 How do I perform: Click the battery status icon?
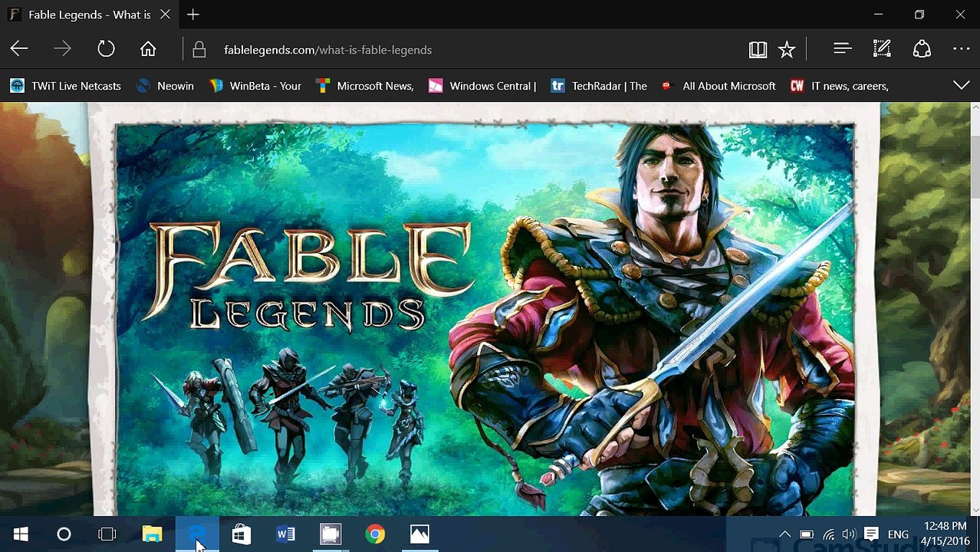807,534
